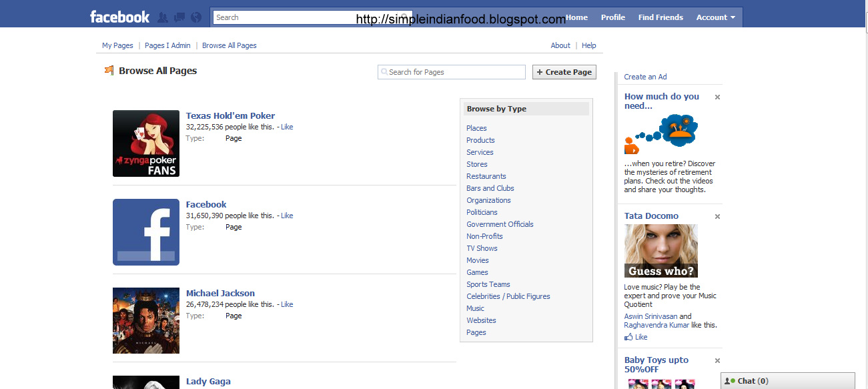The width and height of the screenshot is (868, 389).
Task: Open Find Friends from top bar
Action: click(x=661, y=17)
